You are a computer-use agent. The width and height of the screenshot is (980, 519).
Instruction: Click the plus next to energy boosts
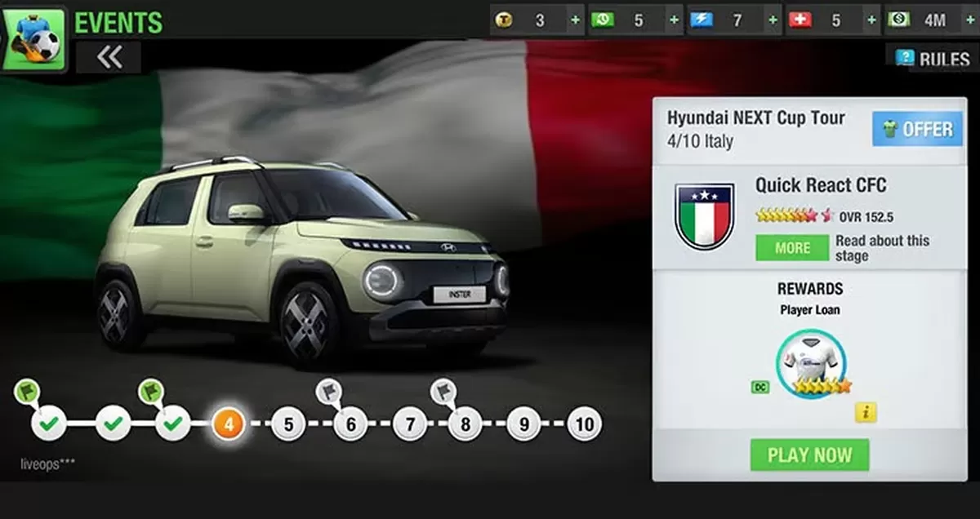point(773,20)
